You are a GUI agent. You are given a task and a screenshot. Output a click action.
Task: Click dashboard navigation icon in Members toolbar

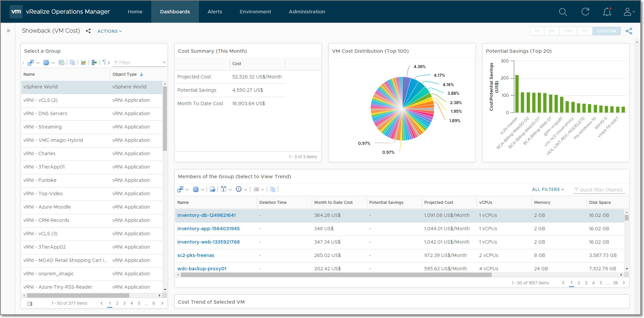pos(180,189)
